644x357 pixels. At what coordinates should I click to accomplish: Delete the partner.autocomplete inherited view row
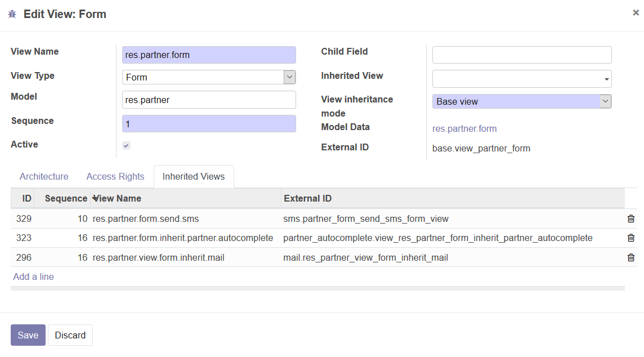pos(631,238)
